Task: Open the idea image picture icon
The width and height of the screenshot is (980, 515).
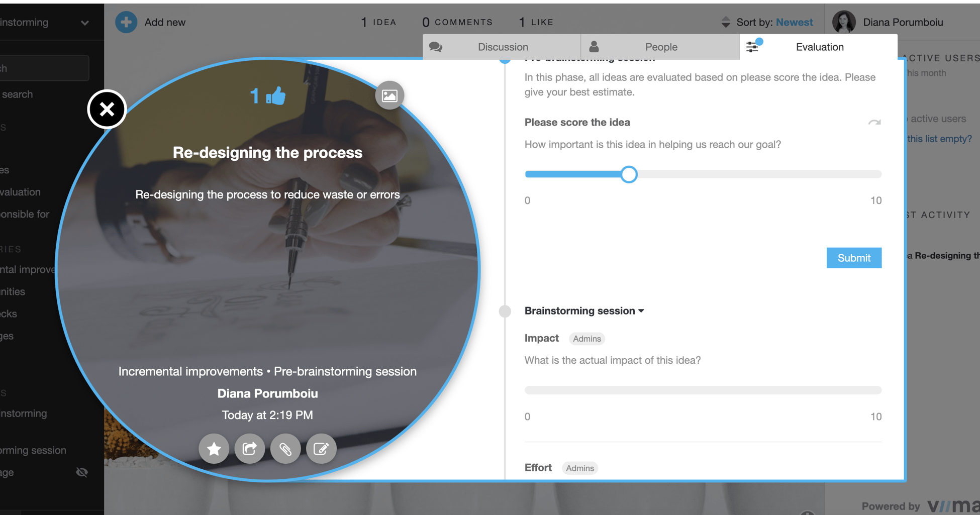Action: [389, 95]
